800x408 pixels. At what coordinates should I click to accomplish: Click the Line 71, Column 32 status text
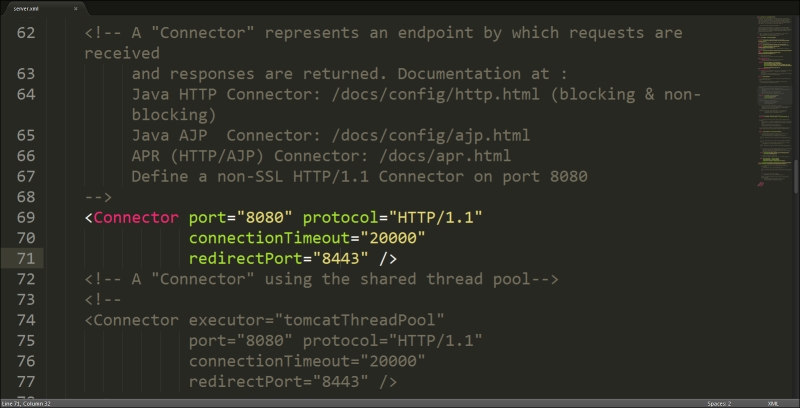(x=26, y=404)
